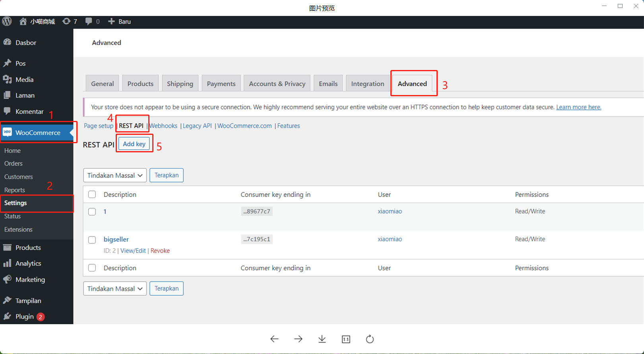Open the Learn more here link
The width and height of the screenshot is (644, 354).
(x=579, y=107)
